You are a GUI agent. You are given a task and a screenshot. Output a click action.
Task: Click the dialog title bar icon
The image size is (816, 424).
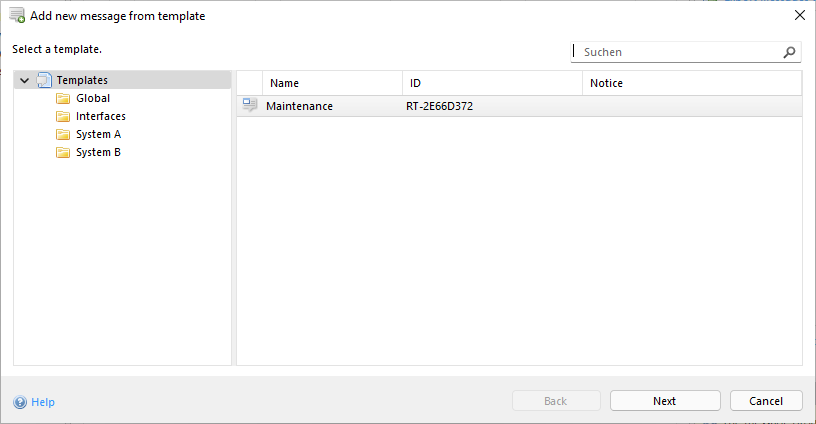point(17,16)
